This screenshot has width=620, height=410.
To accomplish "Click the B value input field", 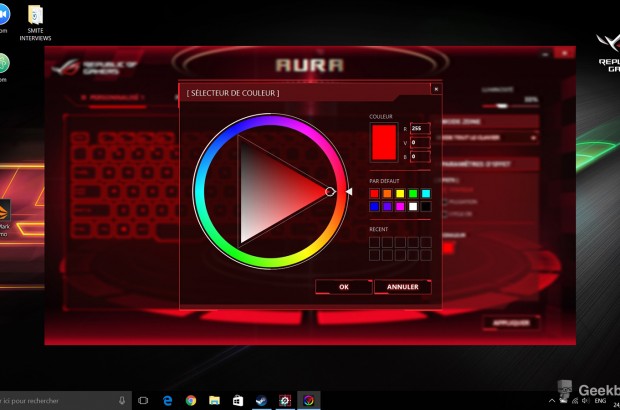I will [x=418, y=157].
